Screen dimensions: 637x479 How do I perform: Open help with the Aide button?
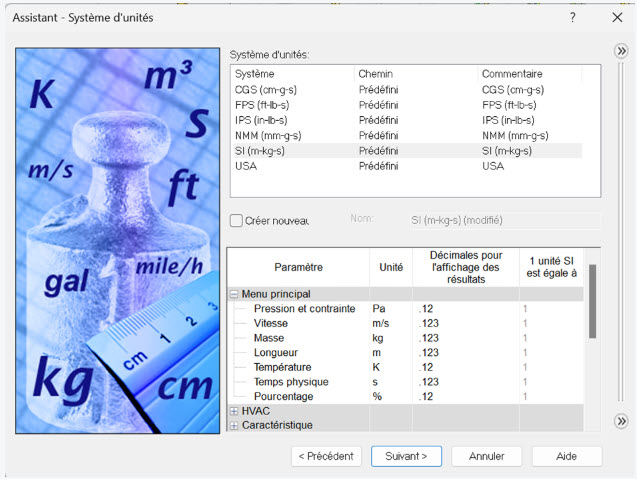pyautogui.click(x=566, y=456)
